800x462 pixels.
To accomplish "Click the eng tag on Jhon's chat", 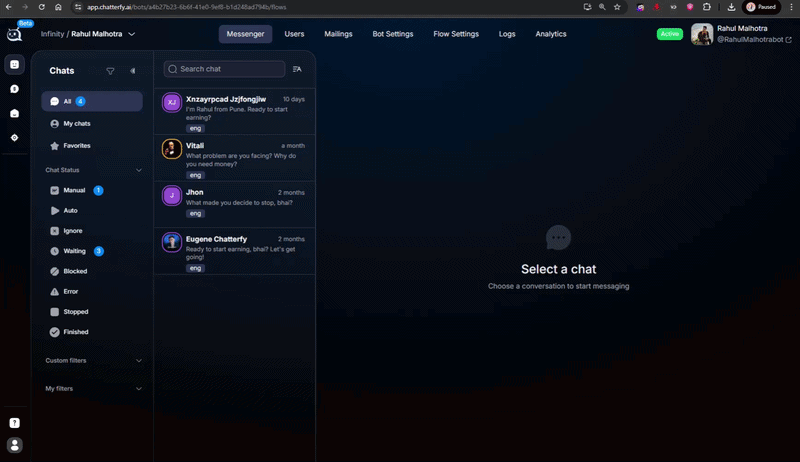I will pos(195,214).
